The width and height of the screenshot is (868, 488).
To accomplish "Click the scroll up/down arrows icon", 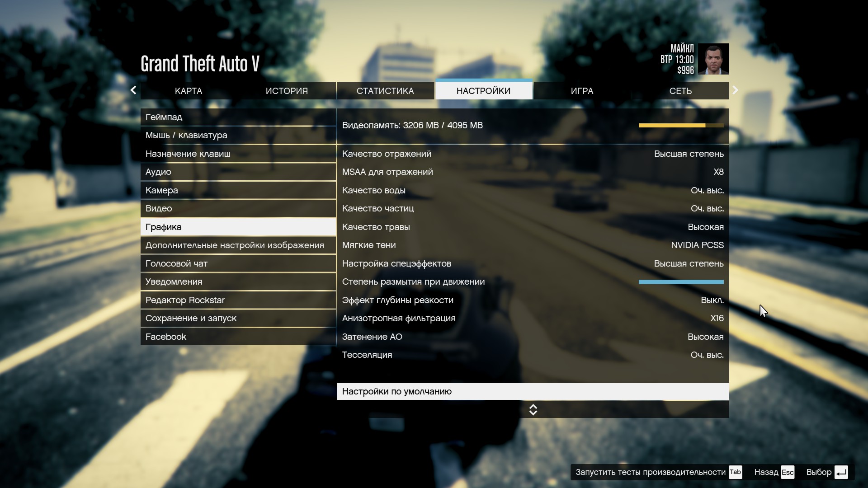I will (533, 410).
